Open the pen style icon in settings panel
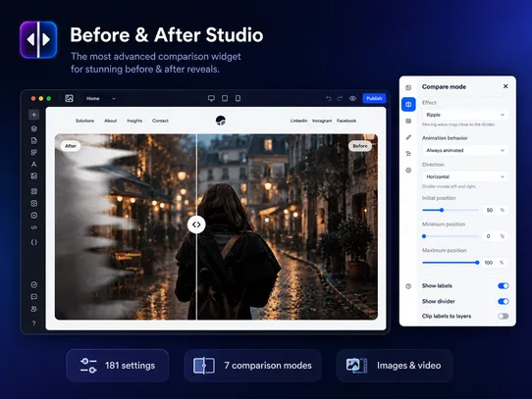 coord(408,137)
